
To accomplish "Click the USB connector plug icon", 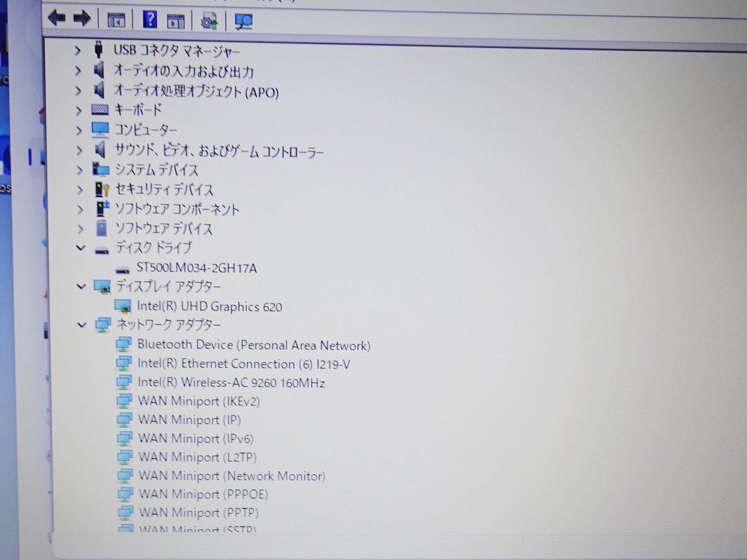I will 99,49.
